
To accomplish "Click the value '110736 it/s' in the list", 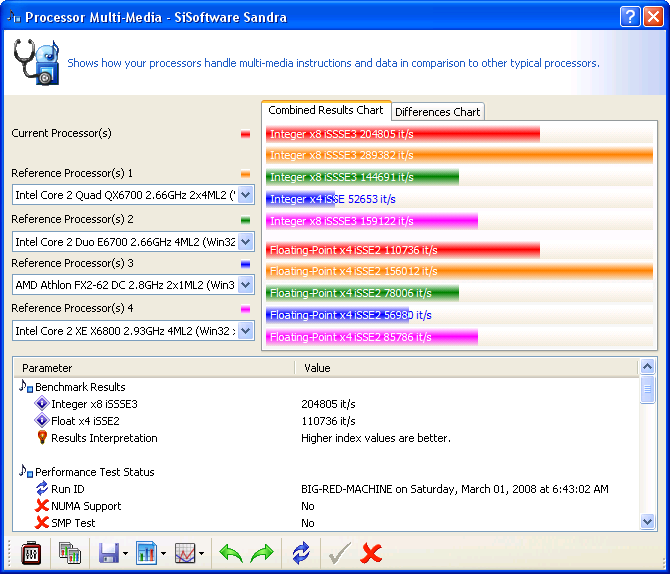I will pos(328,421).
